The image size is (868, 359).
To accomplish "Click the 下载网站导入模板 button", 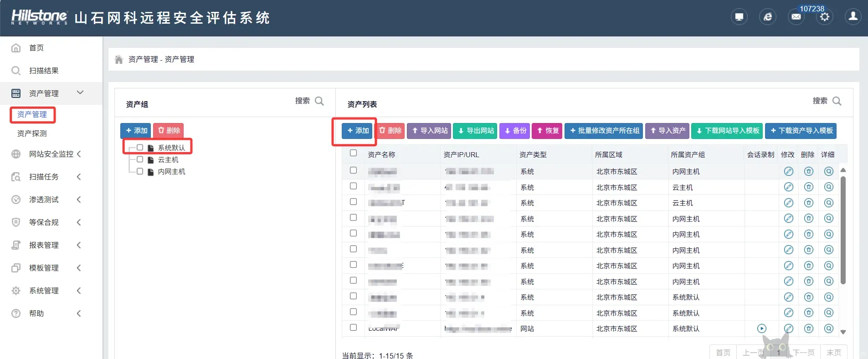I will (727, 131).
